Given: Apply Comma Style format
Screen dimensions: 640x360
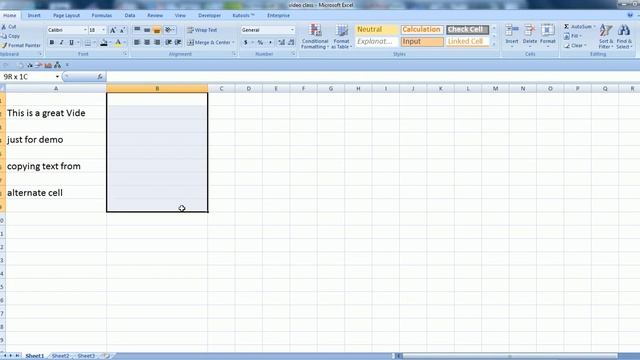Looking at the screenshot, I should point(270,42).
